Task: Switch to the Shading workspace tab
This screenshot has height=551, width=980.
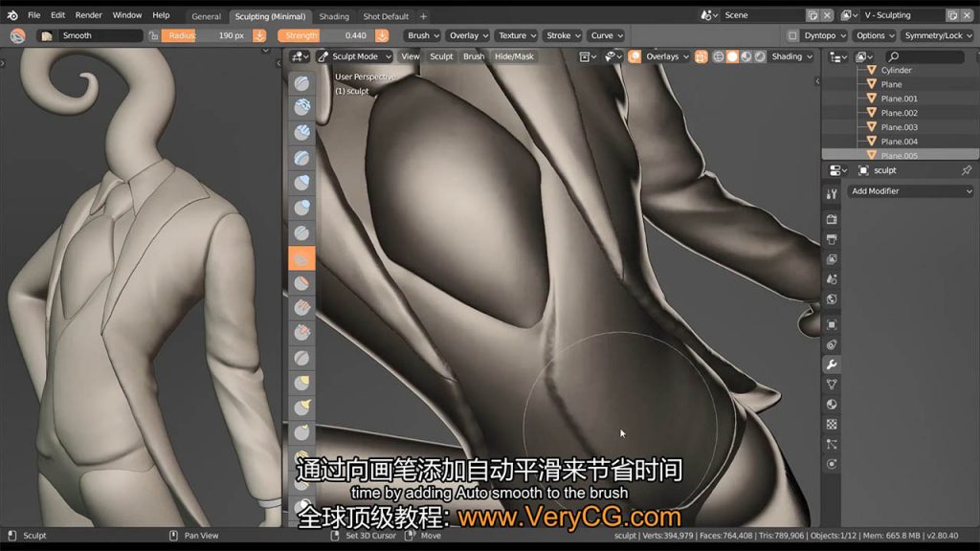Action: point(334,16)
